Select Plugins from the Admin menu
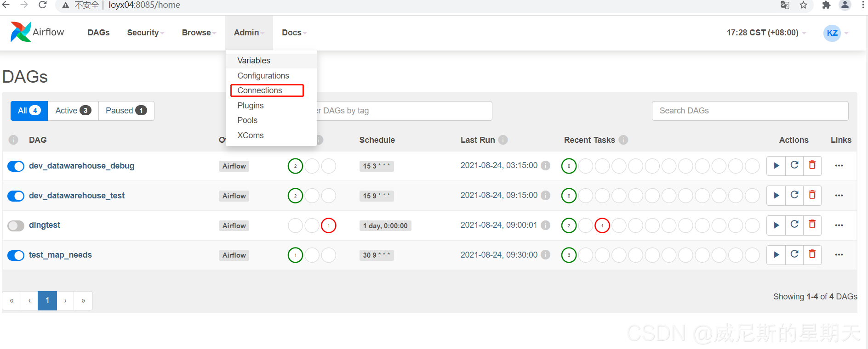 (271, 106)
